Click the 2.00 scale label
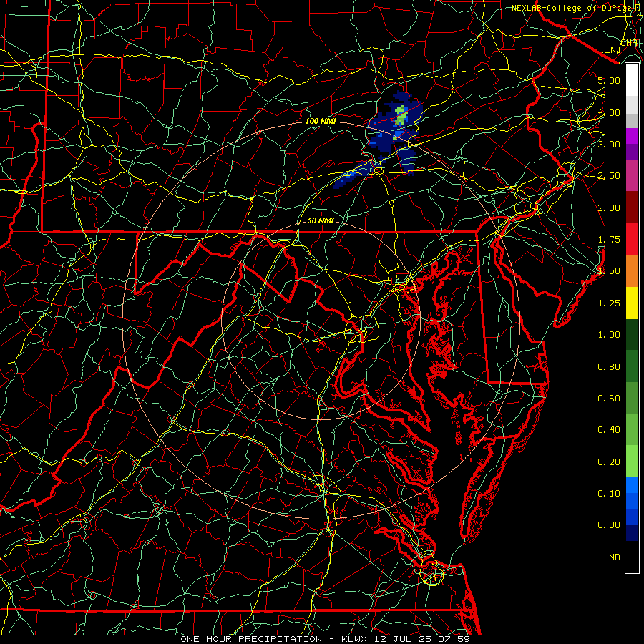Viewport: 644px width, 644px height. click(x=609, y=208)
